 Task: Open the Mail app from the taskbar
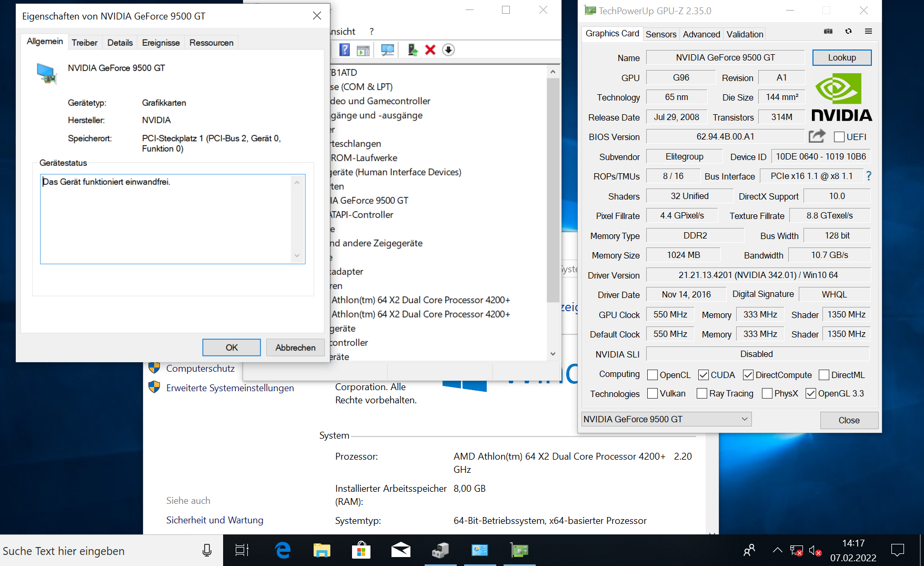coord(401,551)
